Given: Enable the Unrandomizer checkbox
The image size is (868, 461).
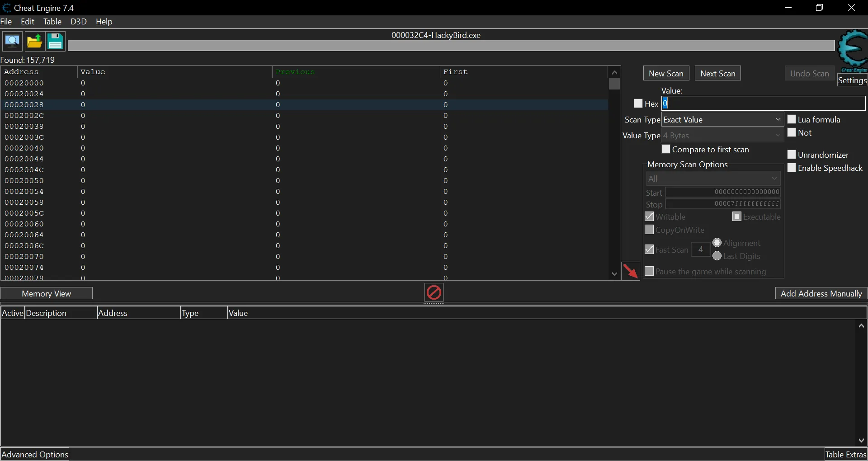Looking at the screenshot, I should [792, 155].
